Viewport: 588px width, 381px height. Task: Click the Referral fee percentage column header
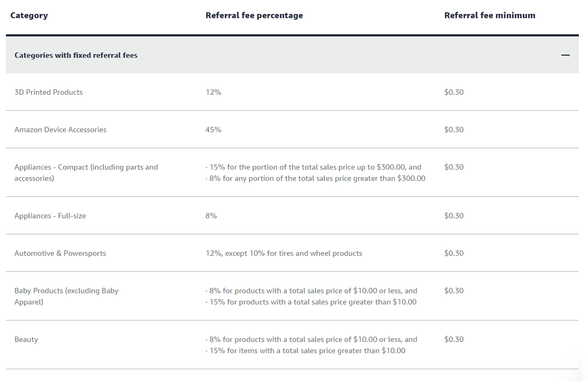point(254,16)
